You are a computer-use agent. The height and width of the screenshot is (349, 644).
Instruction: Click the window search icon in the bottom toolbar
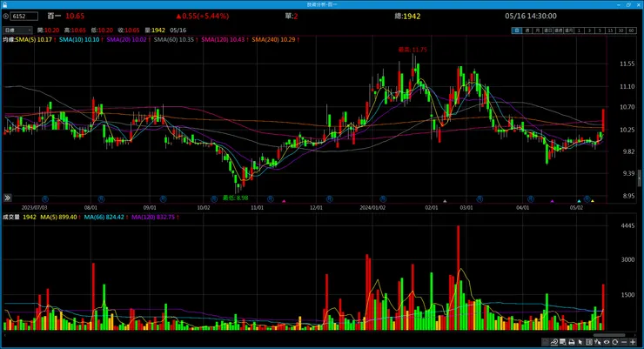[x=563, y=342]
